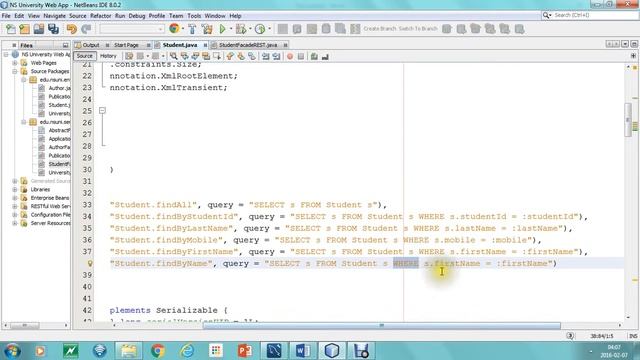Viewport: 640px width, 360px height.
Task: Click the Open Project icon
Action: tap(39, 29)
